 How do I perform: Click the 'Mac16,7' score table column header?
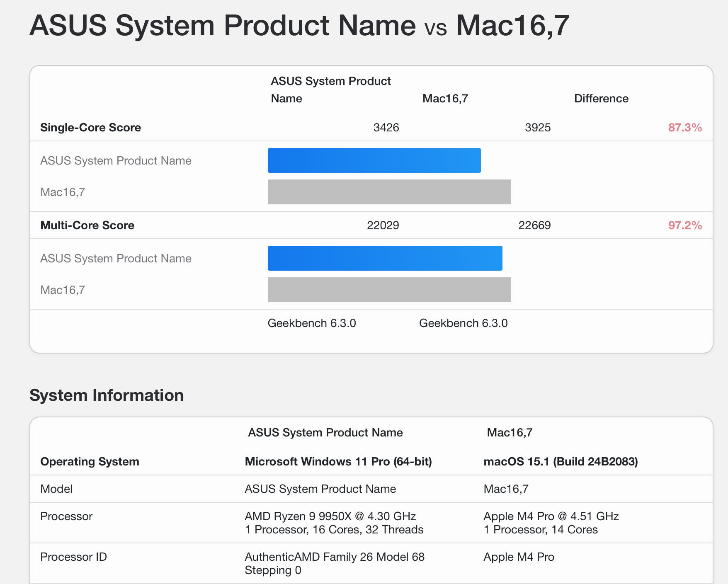pos(445,99)
